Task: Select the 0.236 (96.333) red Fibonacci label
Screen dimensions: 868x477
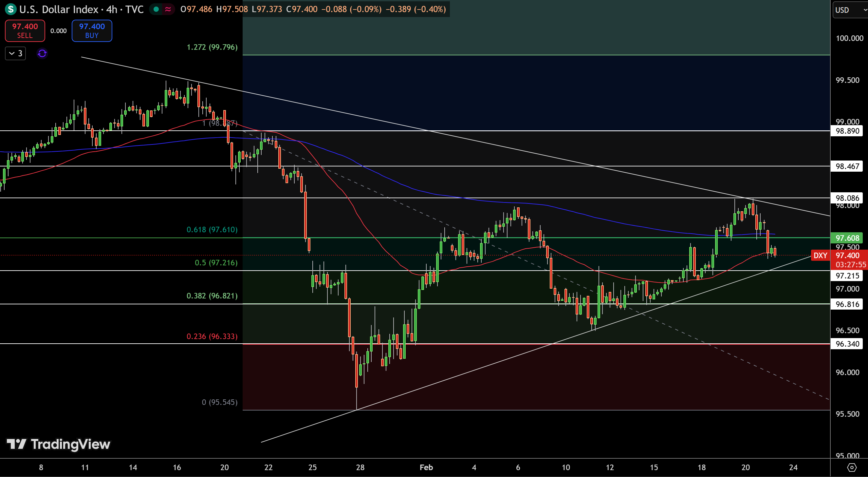Action: tap(212, 336)
